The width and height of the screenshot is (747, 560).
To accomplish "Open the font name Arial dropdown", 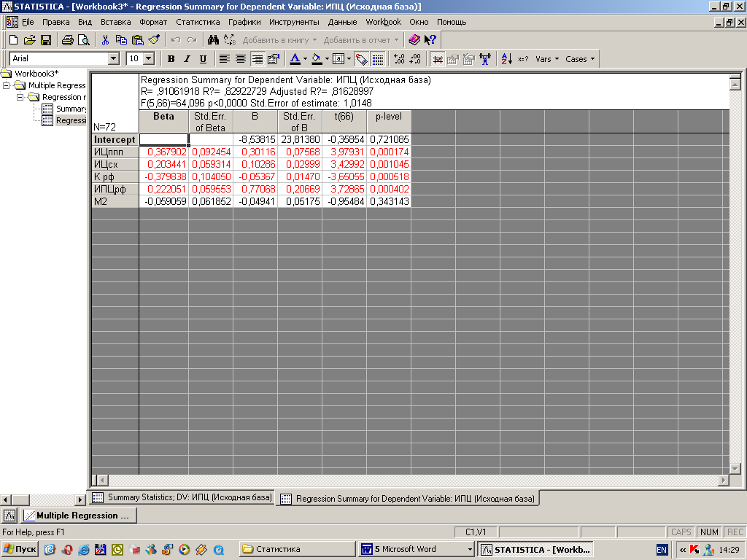I will click(113, 58).
